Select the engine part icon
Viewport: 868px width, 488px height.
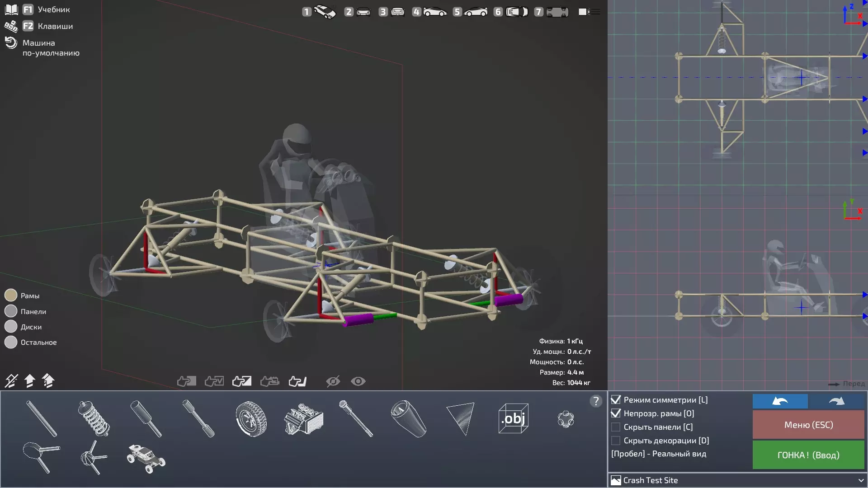(x=303, y=419)
